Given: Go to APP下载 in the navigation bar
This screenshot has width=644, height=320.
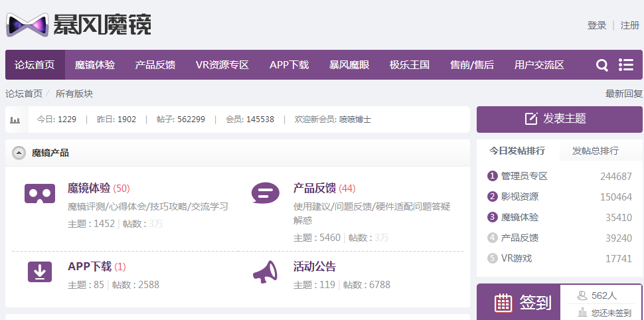Looking at the screenshot, I should click(x=289, y=65).
